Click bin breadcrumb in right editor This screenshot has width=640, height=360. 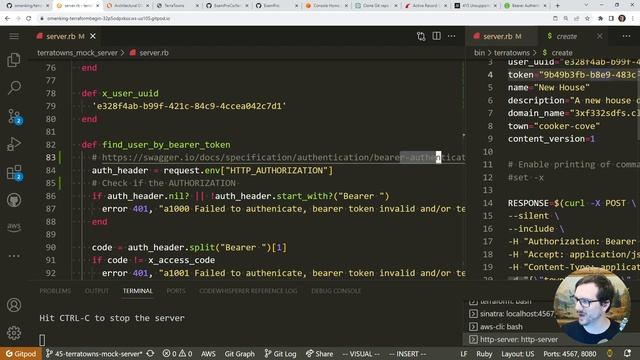[x=479, y=53]
